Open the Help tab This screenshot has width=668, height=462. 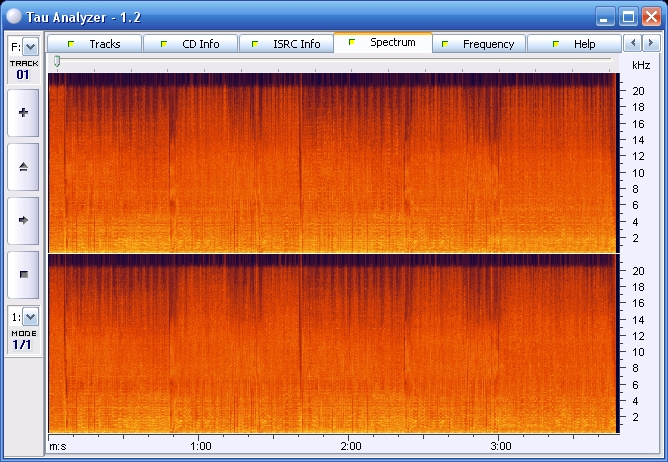[x=574, y=44]
